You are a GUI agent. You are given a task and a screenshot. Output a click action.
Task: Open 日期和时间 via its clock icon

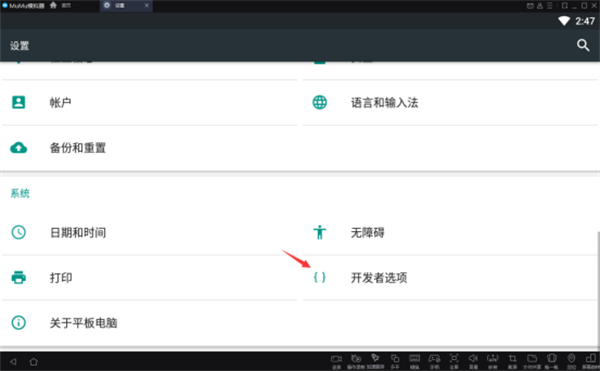point(18,232)
